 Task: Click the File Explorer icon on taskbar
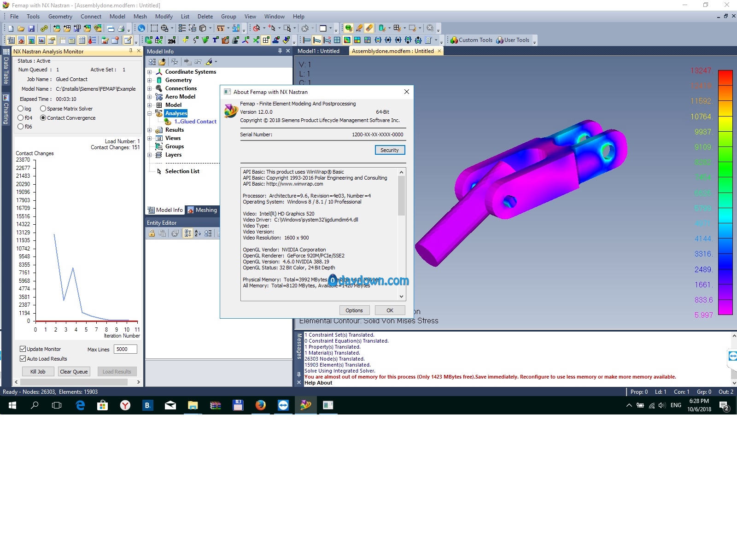coord(193,405)
